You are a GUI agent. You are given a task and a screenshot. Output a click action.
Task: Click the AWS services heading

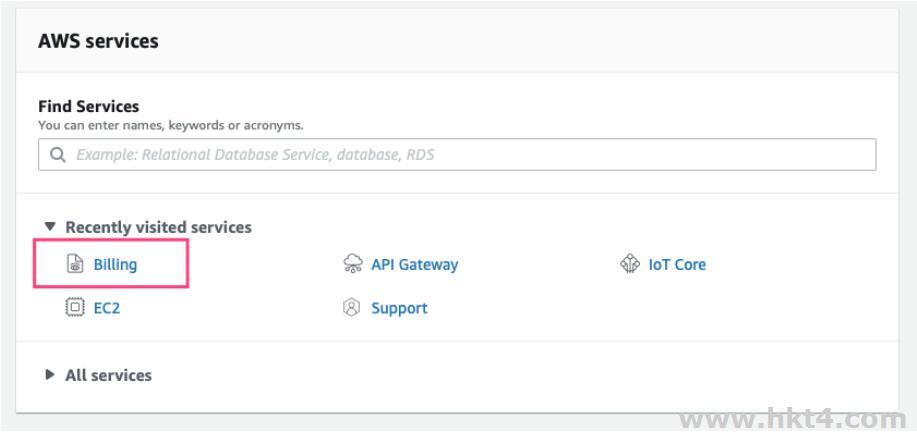click(x=98, y=41)
